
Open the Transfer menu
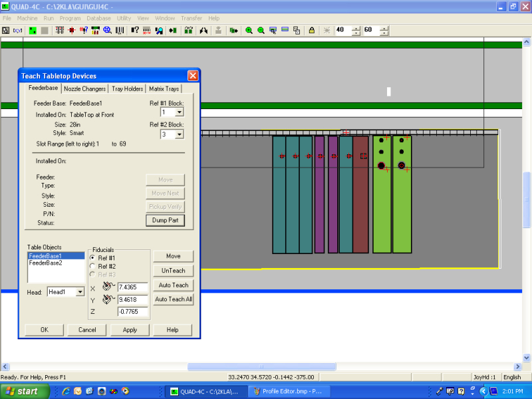tap(192, 19)
